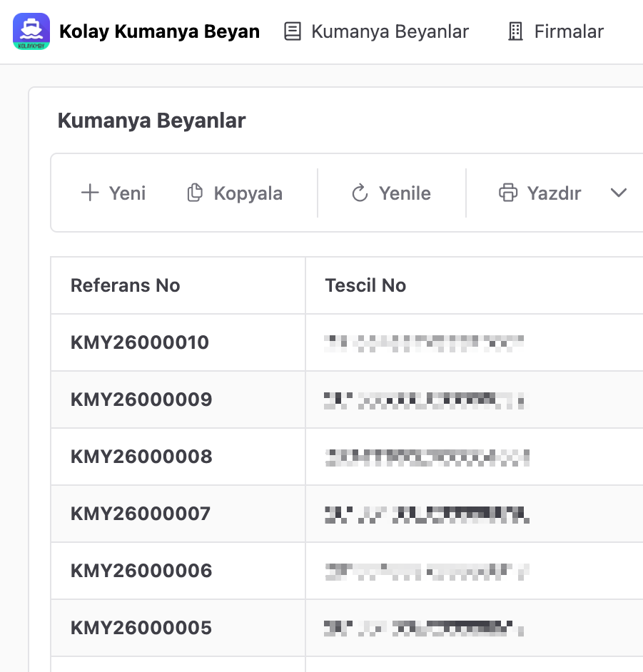Click the Referans No column header
This screenshot has height=672, width=643.
tap(125, 285)
